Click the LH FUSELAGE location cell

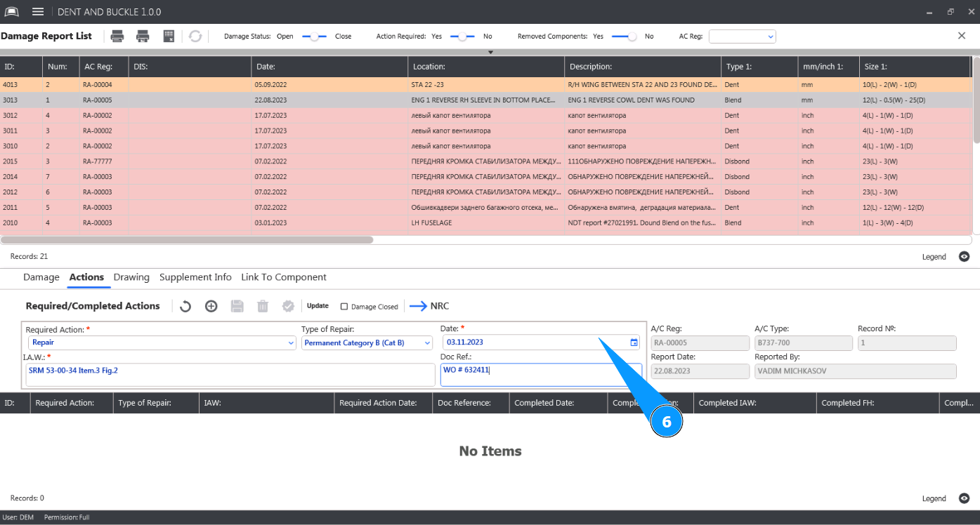(x=486, y=222)
